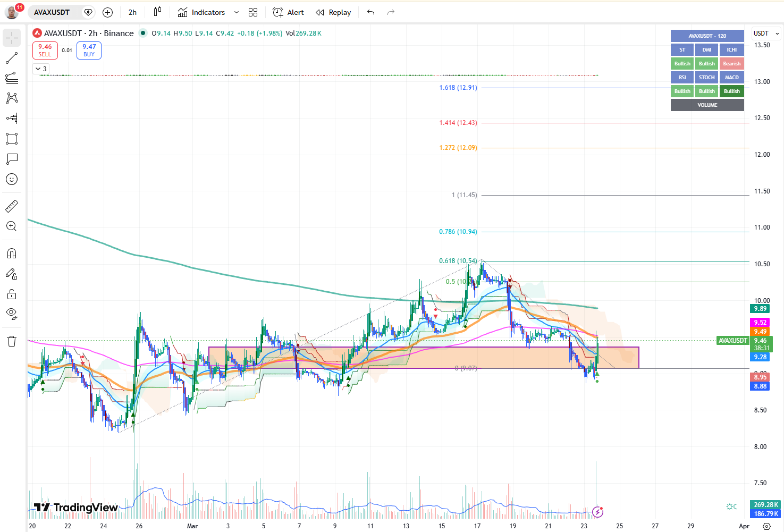The width and height of the screenshot is (784, 532).
Task: Open the USDT currency dropdown
Action: 766,33
